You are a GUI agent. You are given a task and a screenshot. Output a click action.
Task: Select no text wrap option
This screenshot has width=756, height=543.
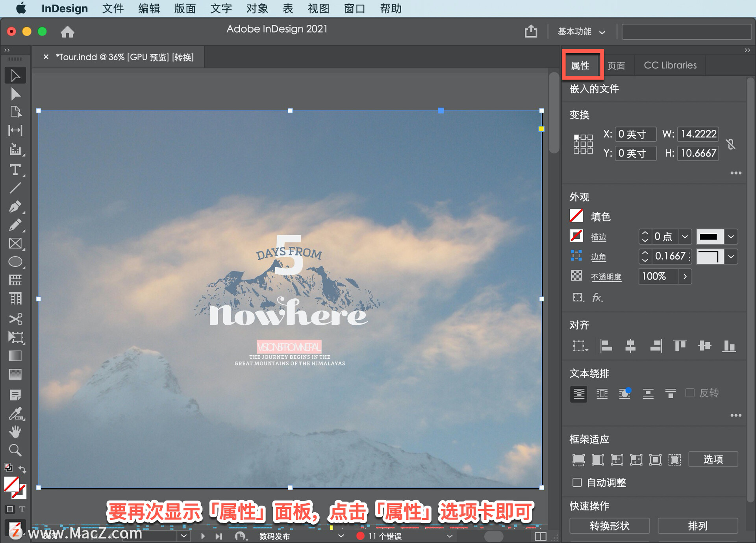coord(578,393)
